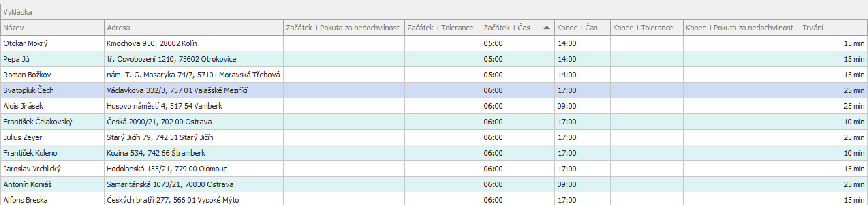The height and width of the screenshot is (205, 868).
Task: Click František Koleno's empty Začátek 1 Tolerance cell
Action: tap(443, 153)
